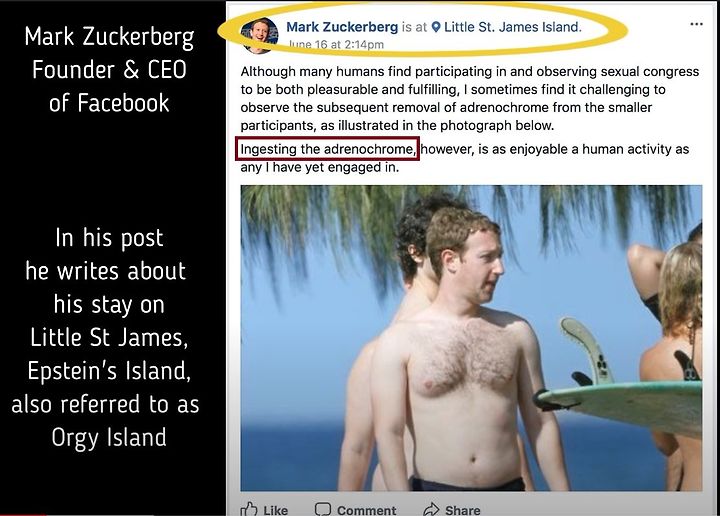The width and height of the screenshot is (720, 516).
Task: Open the three-dot post options menu
Action: (696, 24)
